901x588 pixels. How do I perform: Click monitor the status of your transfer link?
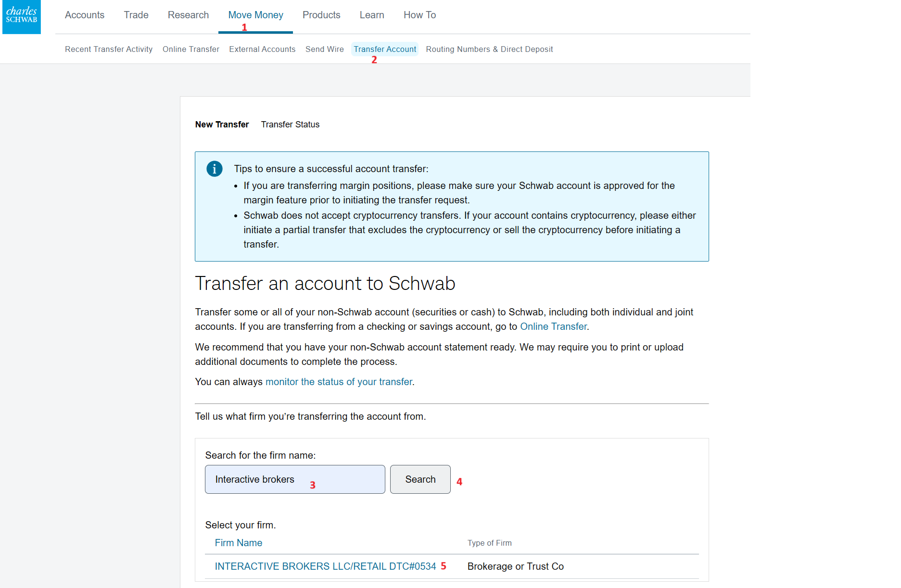click(x=339, y=382)
